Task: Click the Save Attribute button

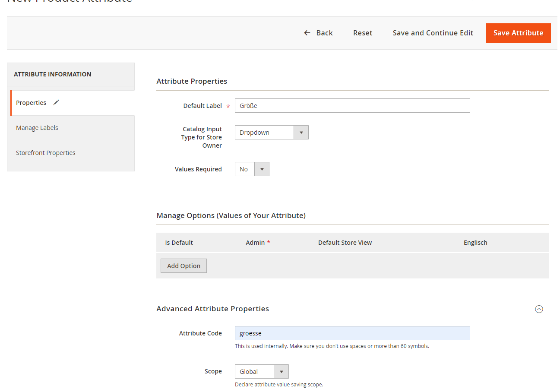Action: (519, 33)
